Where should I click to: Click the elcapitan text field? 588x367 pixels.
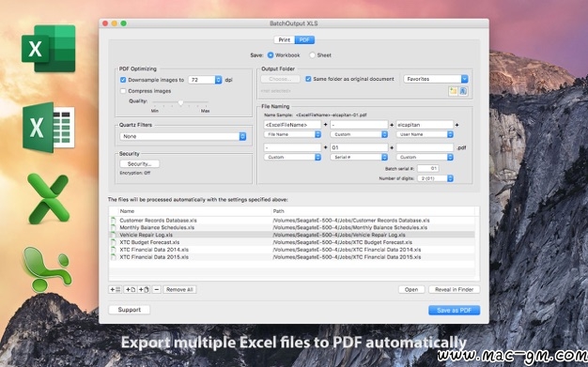[425, 125]
